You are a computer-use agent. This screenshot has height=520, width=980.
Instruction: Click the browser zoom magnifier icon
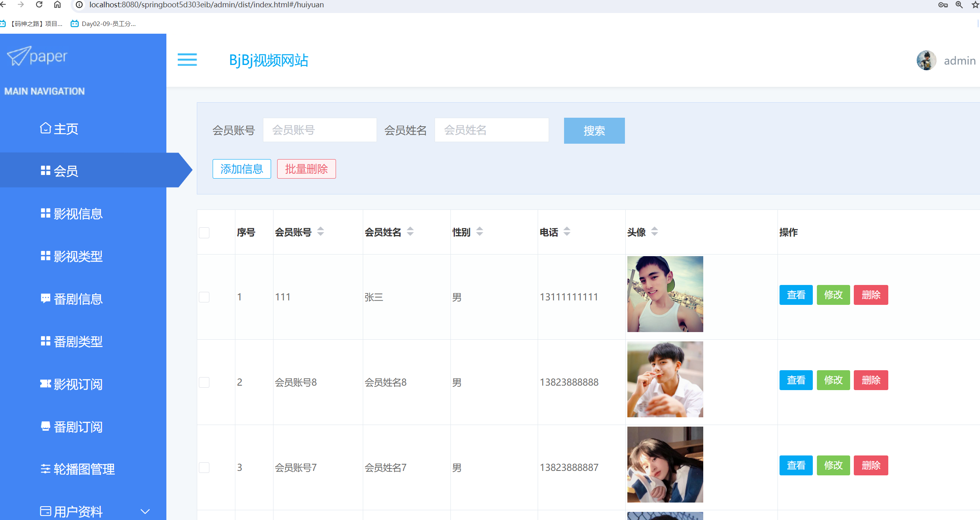[959, 4]
